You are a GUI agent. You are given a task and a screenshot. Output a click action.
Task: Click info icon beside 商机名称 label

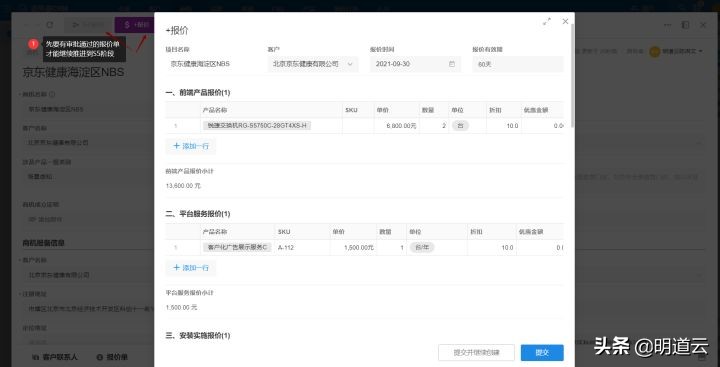(x=52, y=94)
